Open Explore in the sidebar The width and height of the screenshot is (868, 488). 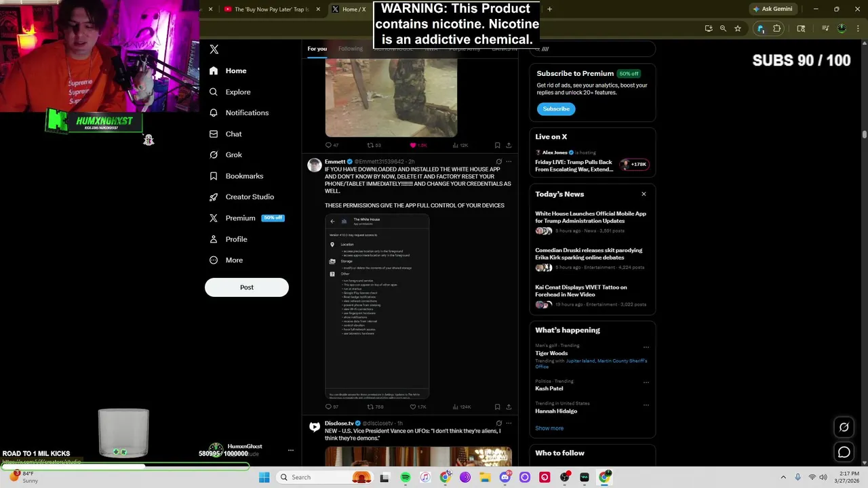(231, 91)
